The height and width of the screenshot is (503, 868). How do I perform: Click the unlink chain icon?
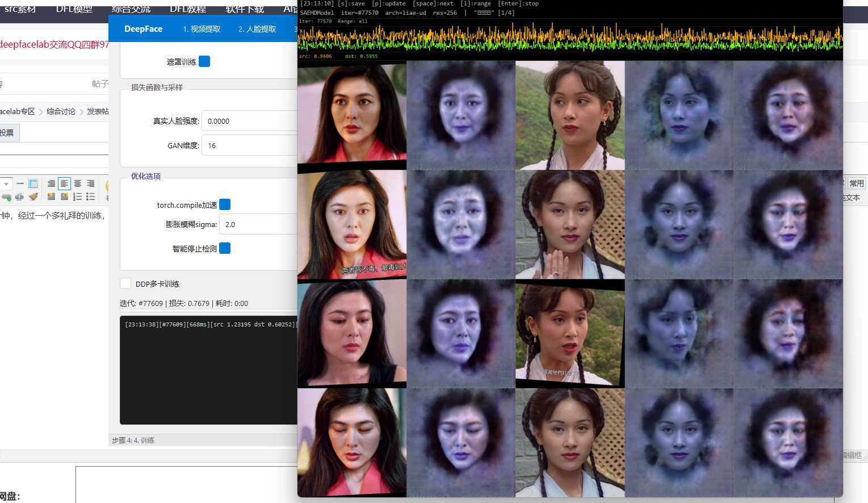(x=19, y=197)
